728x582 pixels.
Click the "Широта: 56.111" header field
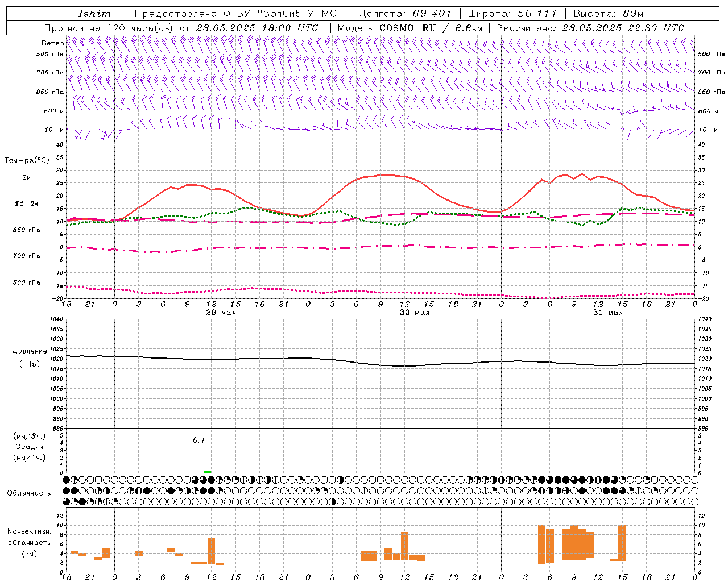point(512,14)
